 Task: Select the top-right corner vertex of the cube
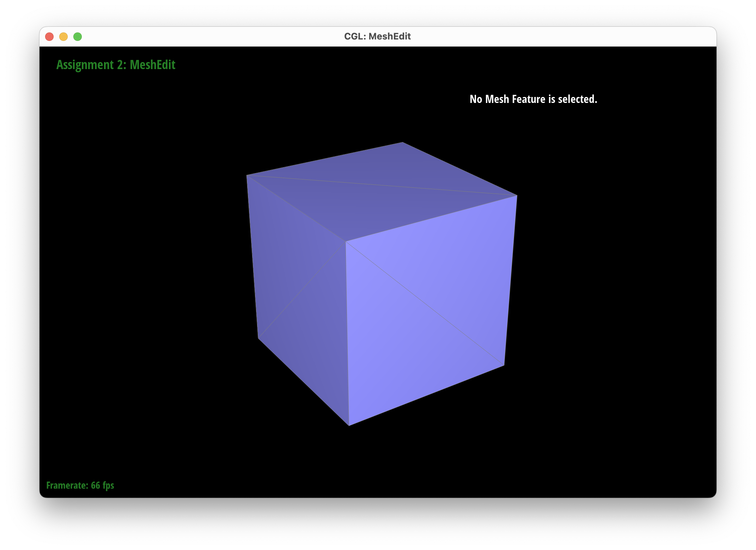[x=517, y=195]
